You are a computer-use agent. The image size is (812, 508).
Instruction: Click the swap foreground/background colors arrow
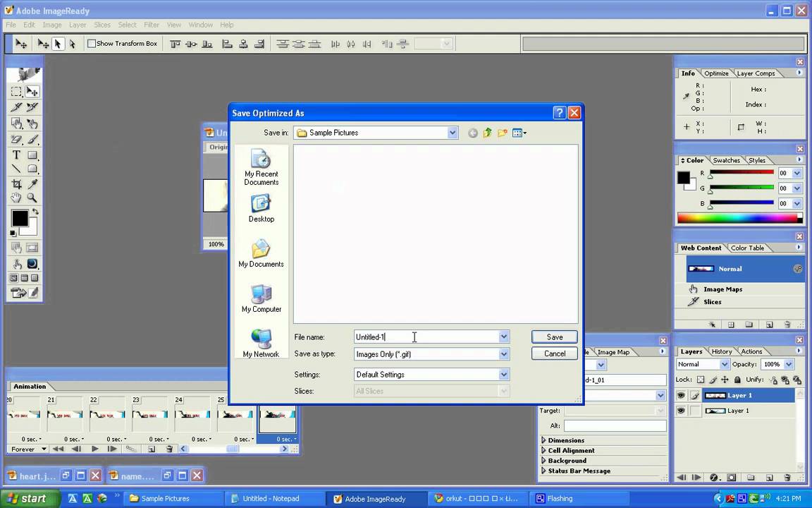35,212
